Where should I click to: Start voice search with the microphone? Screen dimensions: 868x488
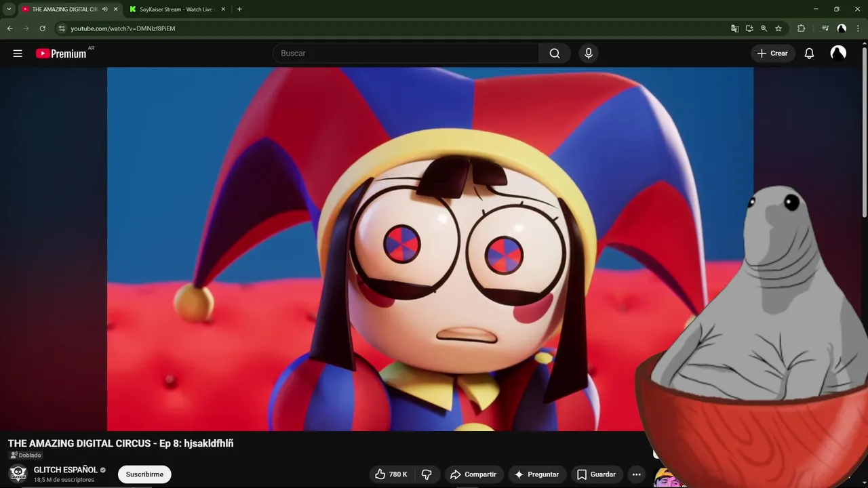(x=589, y=54)
